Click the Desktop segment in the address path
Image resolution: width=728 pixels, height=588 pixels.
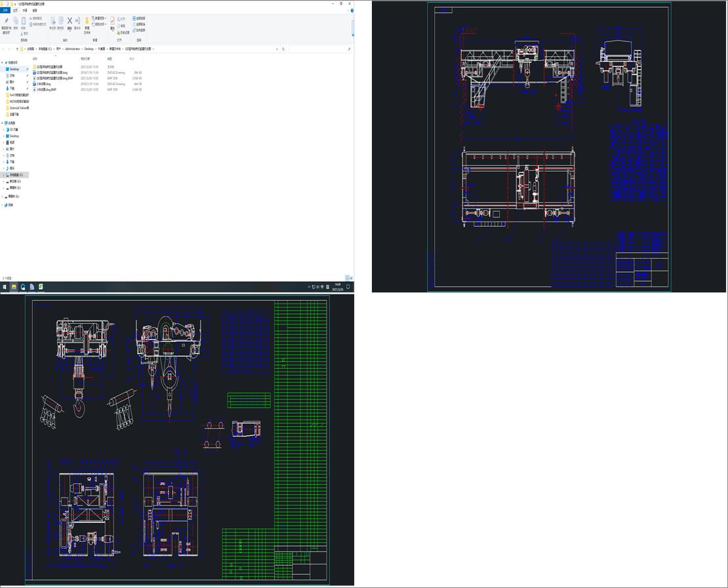[89, 49]
